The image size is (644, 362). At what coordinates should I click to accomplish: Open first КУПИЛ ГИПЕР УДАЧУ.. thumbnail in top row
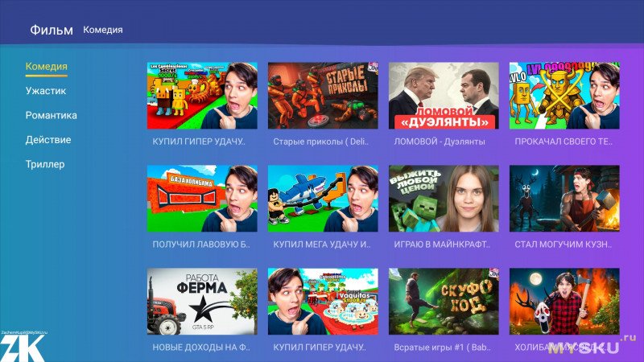(202, 96)
